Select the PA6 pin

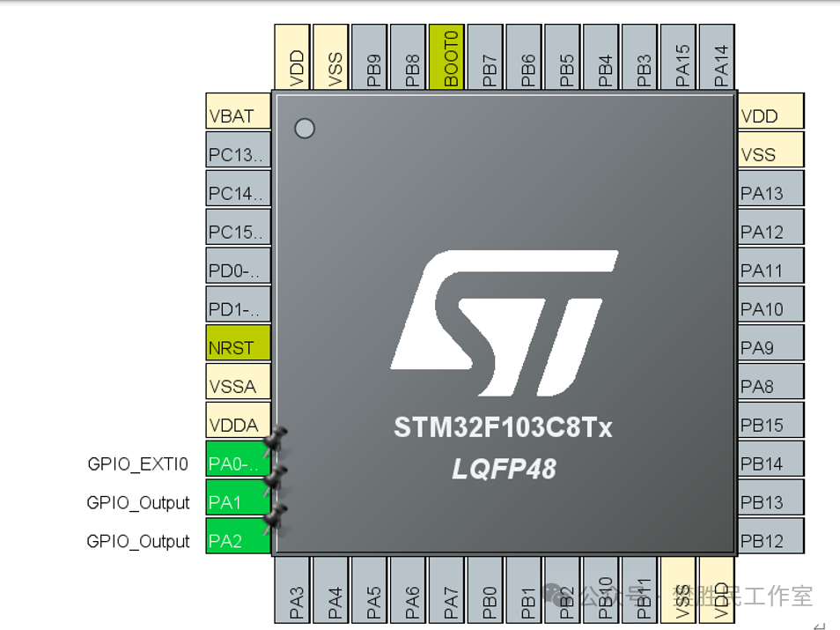pyautogui.click(x=409, y=589)
